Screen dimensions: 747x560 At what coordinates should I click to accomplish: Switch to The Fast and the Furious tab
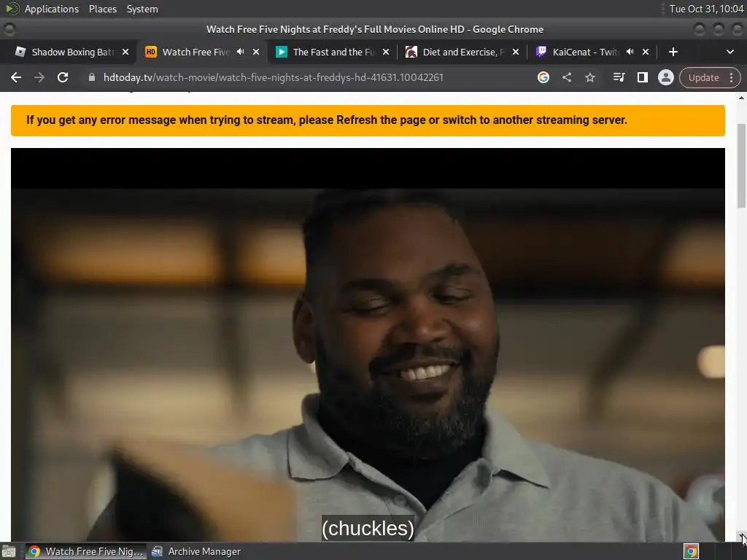tap(333, 52)
